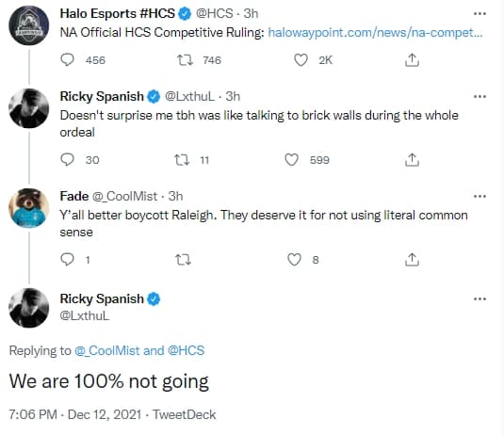This screenshot has width=504, height=435.
Task: Open more options on main Ricky Spanish tweet
Action: (480, 298)
